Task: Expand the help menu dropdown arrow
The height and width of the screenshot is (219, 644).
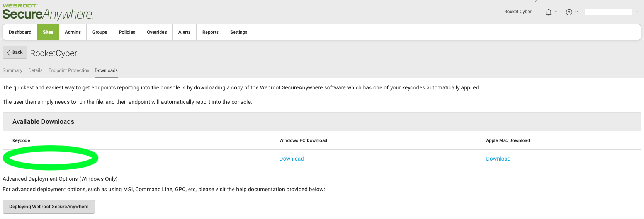Action: 576,12
